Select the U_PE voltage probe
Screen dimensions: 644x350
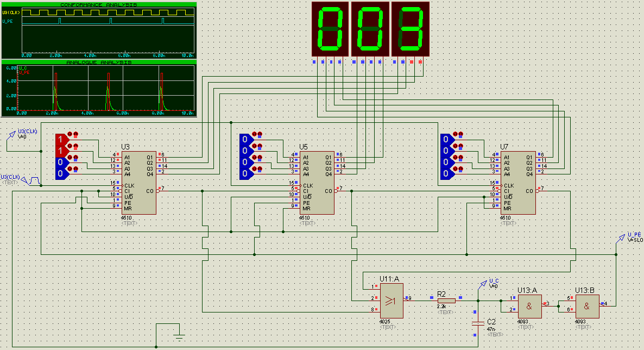click(x=621, y=238)
